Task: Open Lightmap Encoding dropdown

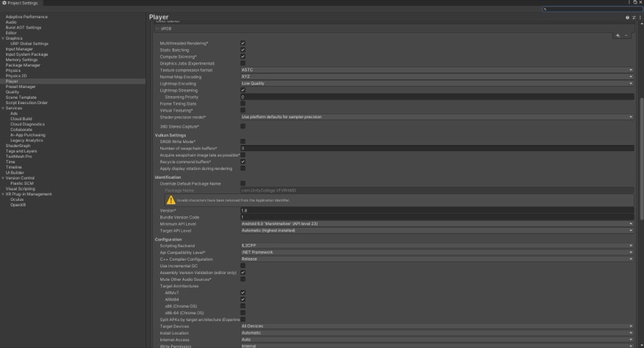Action: [437, 84]
